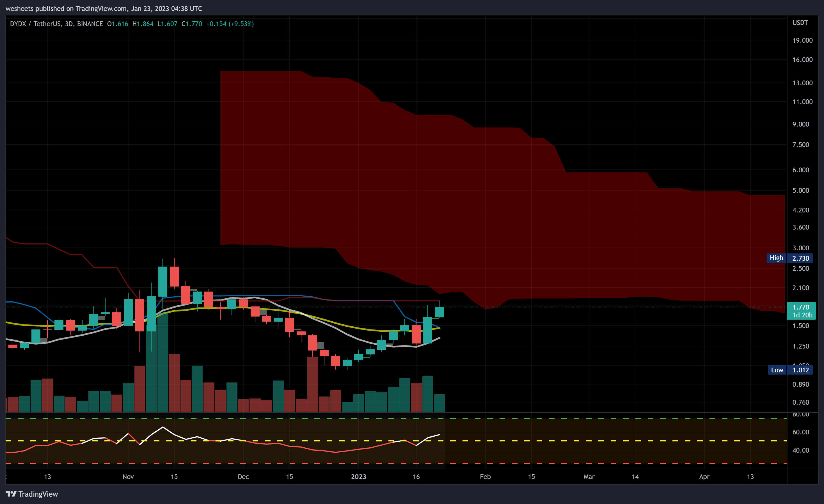Click the Low 1.012 price label

click(x=790, y=370)
